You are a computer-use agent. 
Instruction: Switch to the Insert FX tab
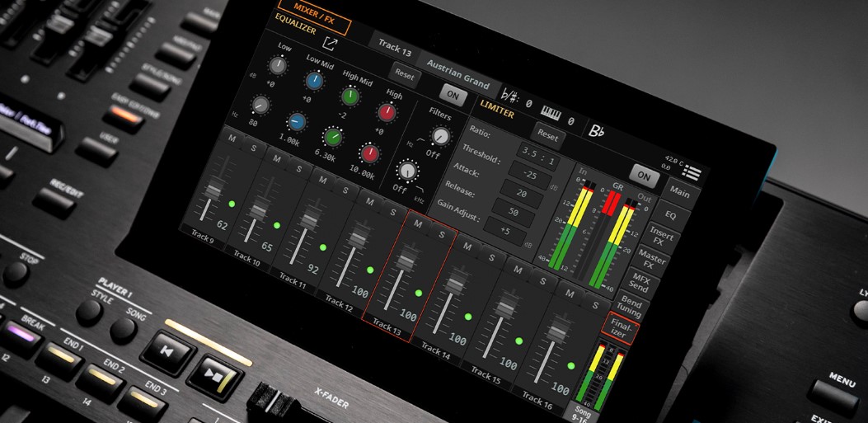pos(660,235)
